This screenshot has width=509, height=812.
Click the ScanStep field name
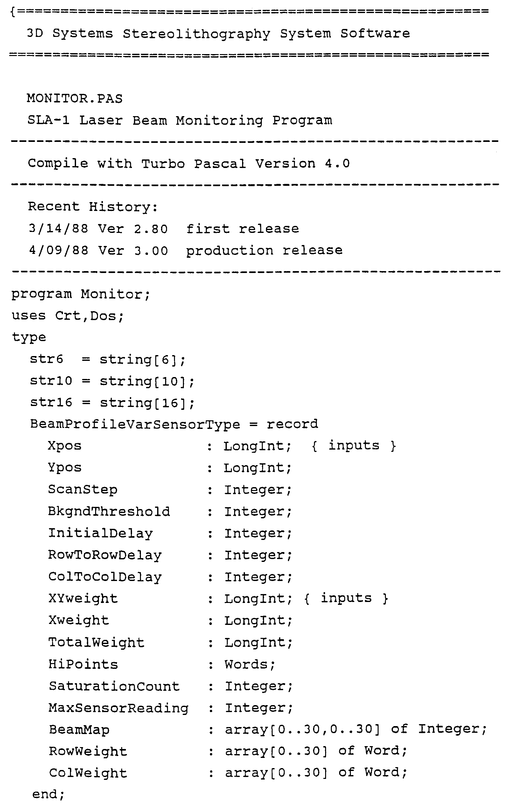[x=83, y=489]
